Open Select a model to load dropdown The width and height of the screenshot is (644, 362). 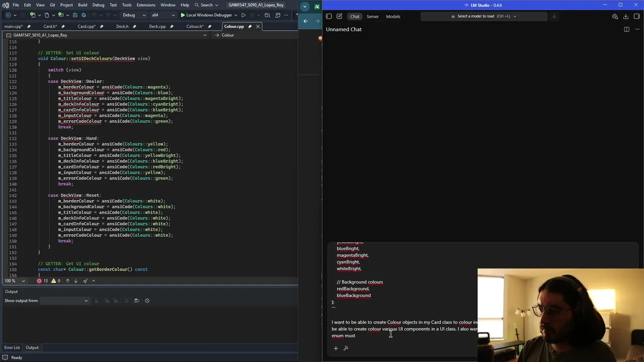point(484,16)
